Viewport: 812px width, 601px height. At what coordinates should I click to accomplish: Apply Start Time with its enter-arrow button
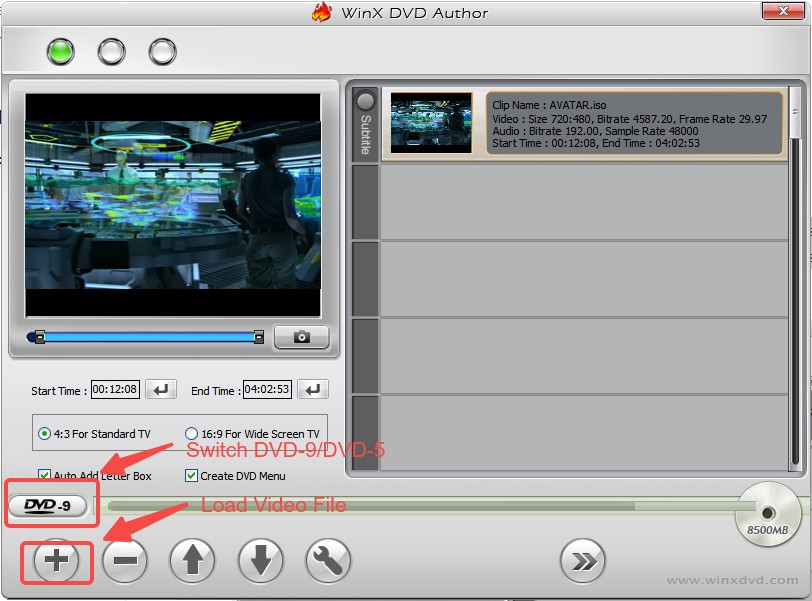(x=161, y=390)
